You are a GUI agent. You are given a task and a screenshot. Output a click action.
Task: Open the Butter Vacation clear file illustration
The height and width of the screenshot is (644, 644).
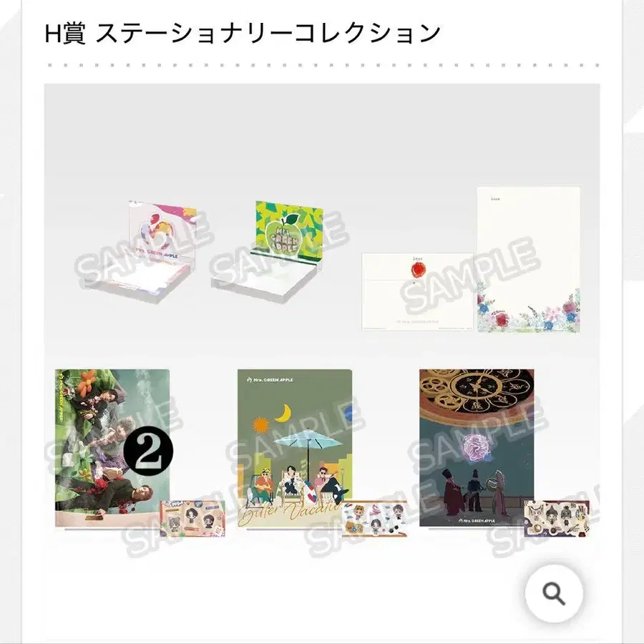click(295, 448)
